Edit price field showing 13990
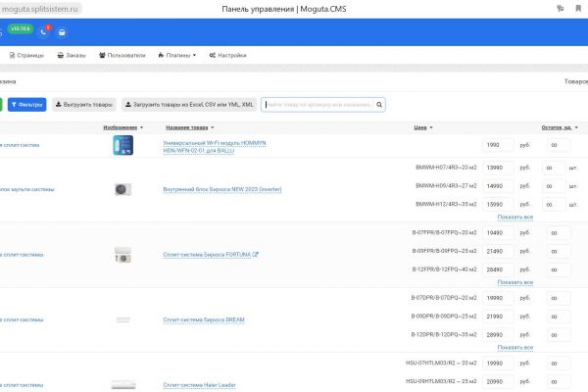Viewport: 588px width, 392px height. point(498,168)
